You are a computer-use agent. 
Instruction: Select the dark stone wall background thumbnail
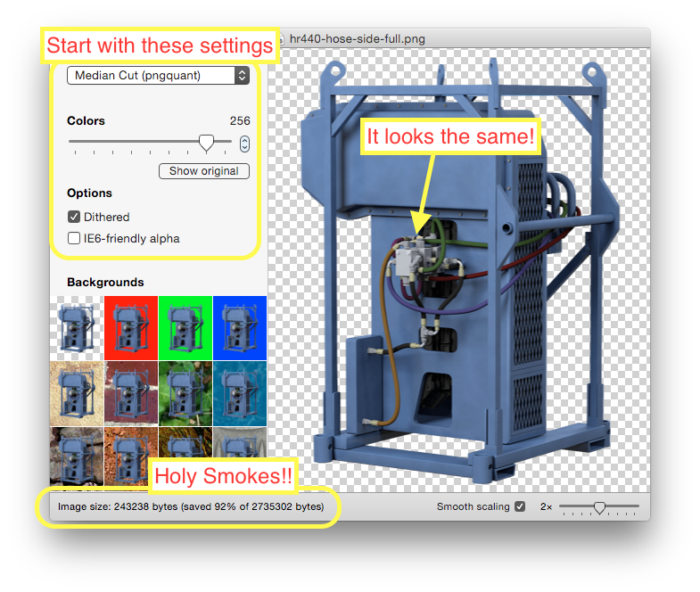(78, 455)
